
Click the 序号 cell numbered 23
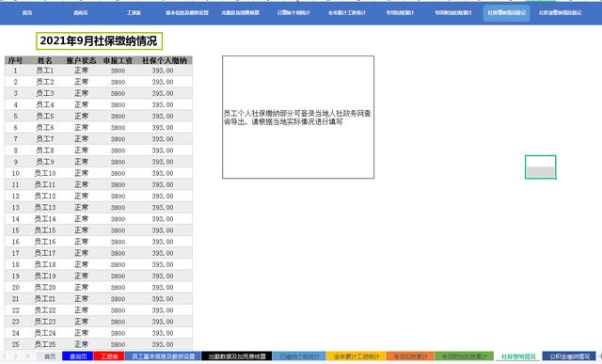click(15, 322)
